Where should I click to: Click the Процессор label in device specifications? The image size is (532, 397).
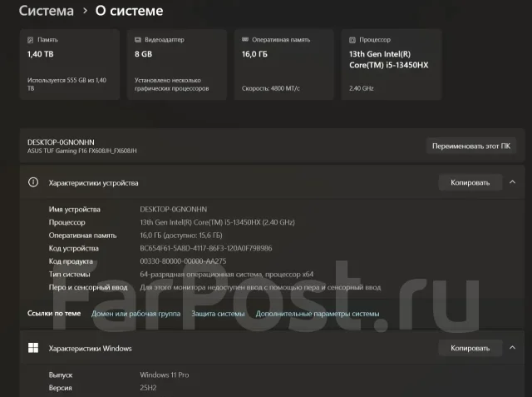point(66,222)
